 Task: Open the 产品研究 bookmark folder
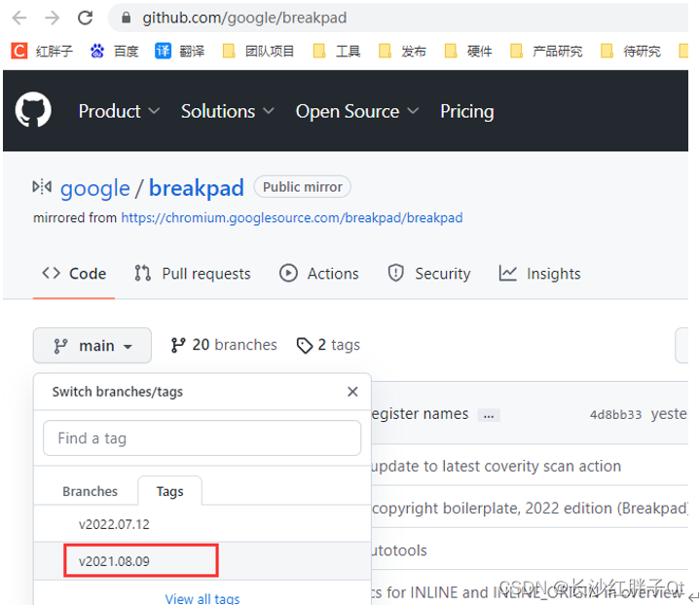546,51
